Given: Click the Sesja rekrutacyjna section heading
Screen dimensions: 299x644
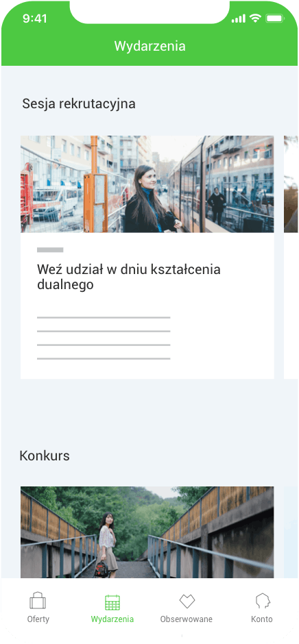Looking at the screenshot, I should 79,104.
